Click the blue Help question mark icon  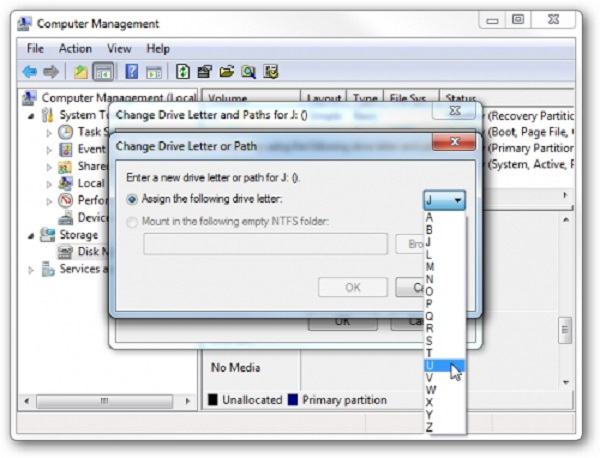click(x=131, y=71)
